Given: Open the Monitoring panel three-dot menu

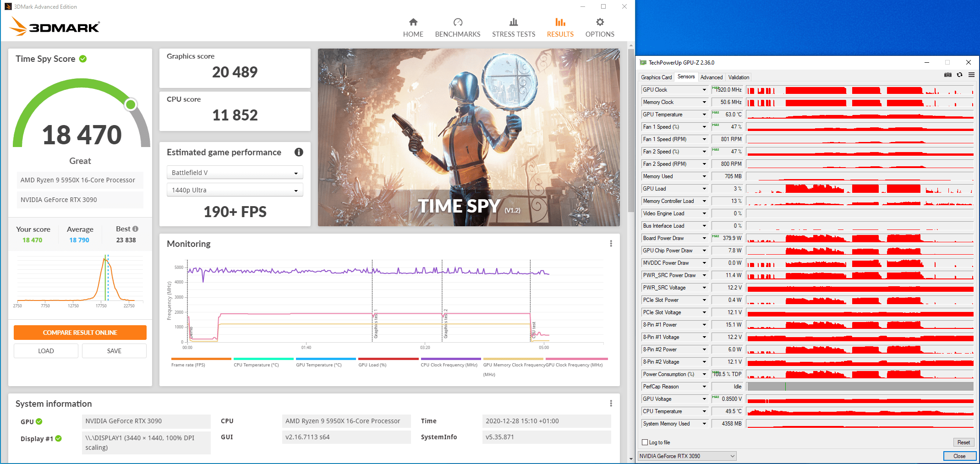Looking at the screenshot, I should (611, 244).
